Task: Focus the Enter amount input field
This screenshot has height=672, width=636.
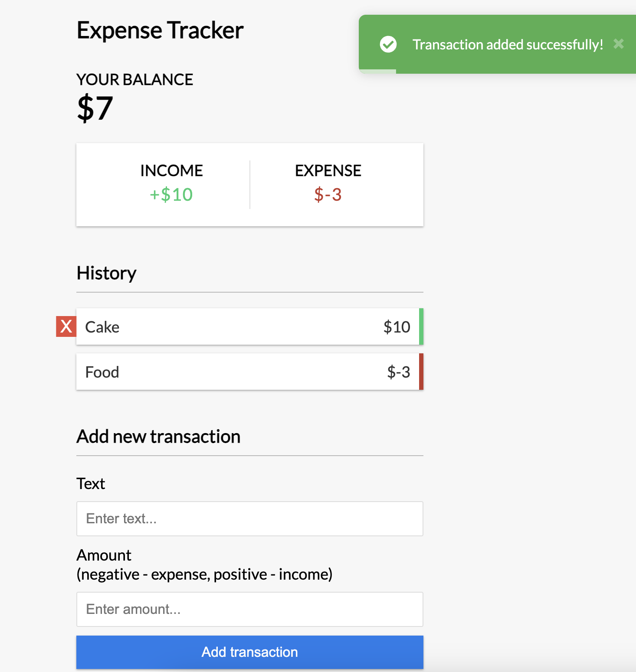Action: pos(250,609)
